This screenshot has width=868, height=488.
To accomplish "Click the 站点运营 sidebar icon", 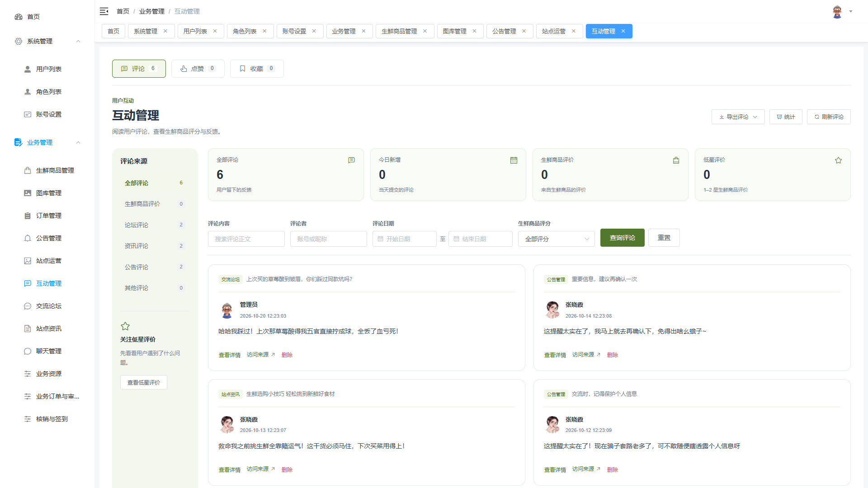I will (28, 261).
